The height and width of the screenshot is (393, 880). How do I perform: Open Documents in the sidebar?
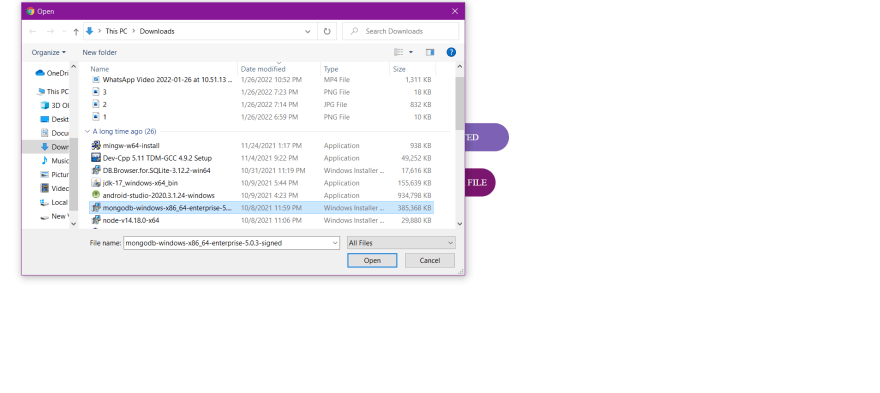click(55, 133)
